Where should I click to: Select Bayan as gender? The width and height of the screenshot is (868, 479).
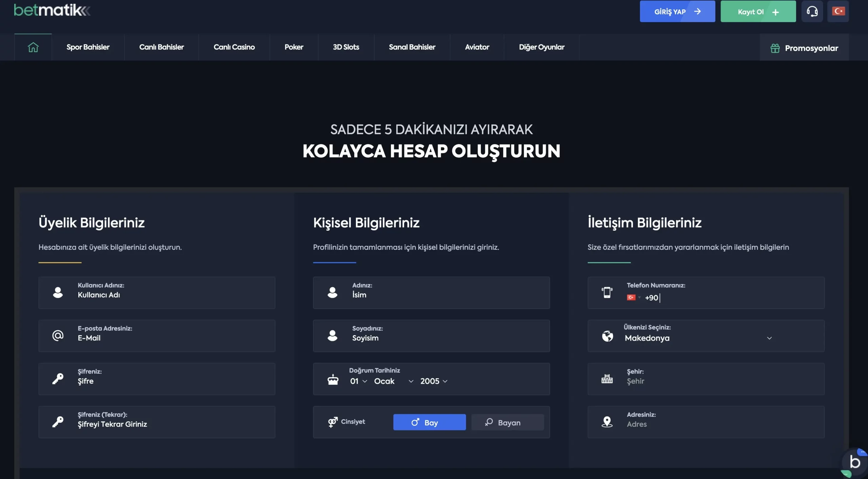click(x=508, y=422)
